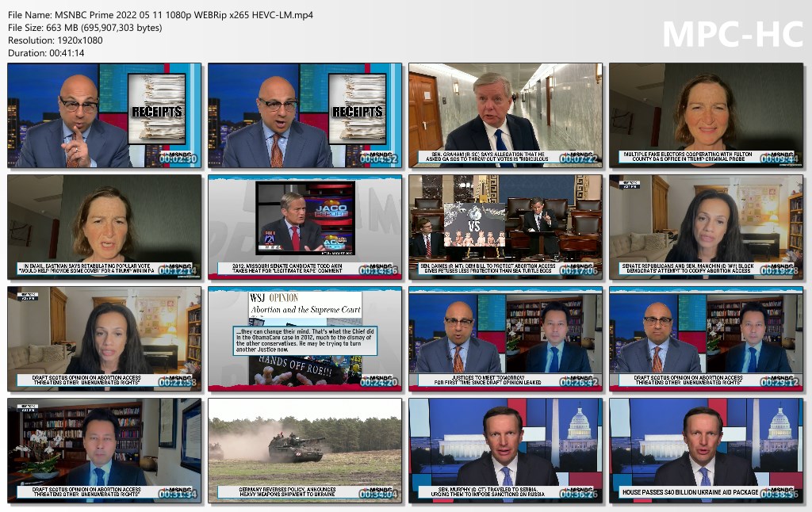Click the Germany tank thumbnail at 00:34:04
Screen dimensions: 812x512
[x=304, y=450]
